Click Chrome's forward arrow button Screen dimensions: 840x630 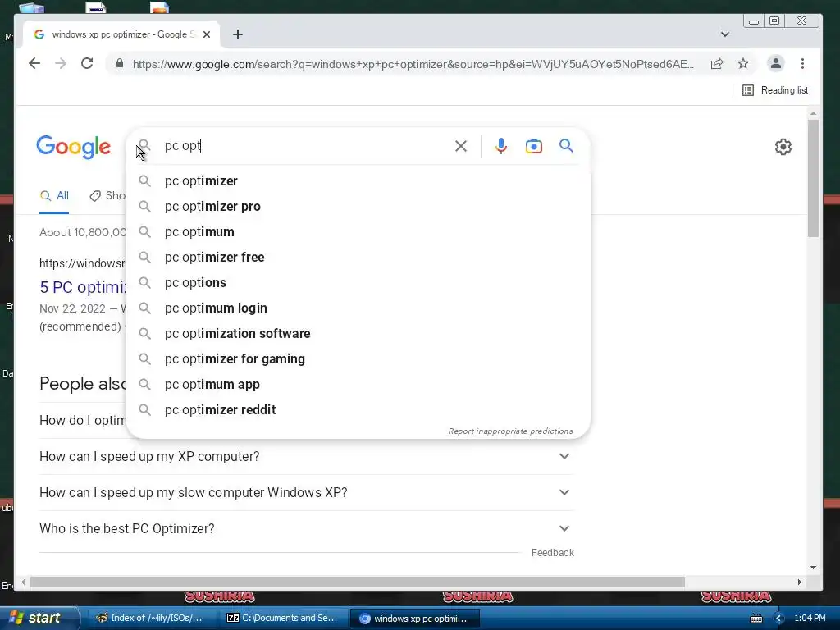61,64
